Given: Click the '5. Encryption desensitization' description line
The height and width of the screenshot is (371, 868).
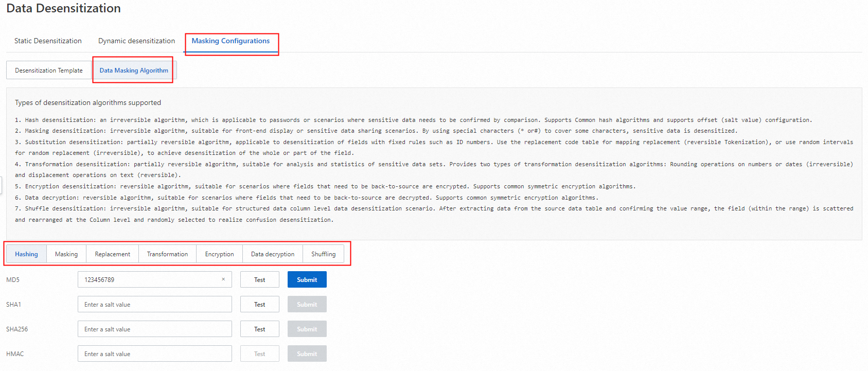Looking at the screenshot, I should (325, 186).
